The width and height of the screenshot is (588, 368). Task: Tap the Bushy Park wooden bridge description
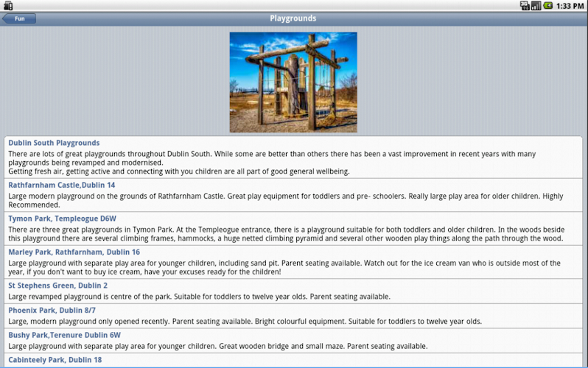tap(218, 346)
